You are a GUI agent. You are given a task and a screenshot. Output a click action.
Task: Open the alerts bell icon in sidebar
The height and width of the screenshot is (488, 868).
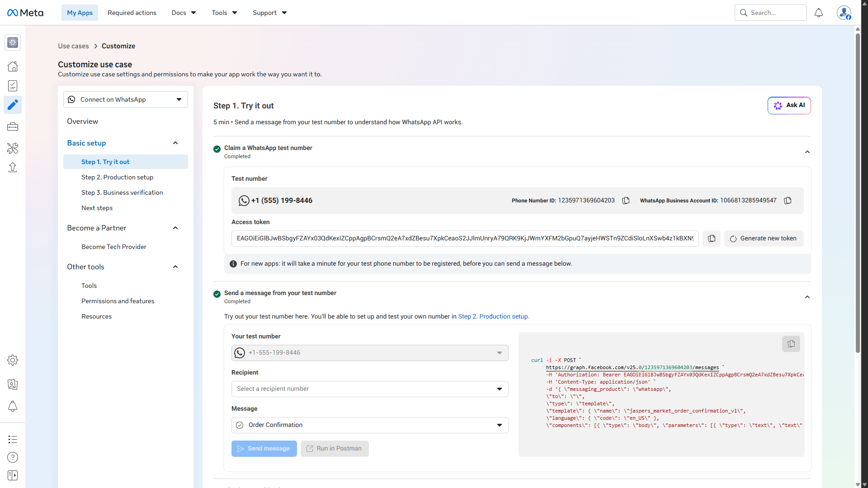point(13,406)
